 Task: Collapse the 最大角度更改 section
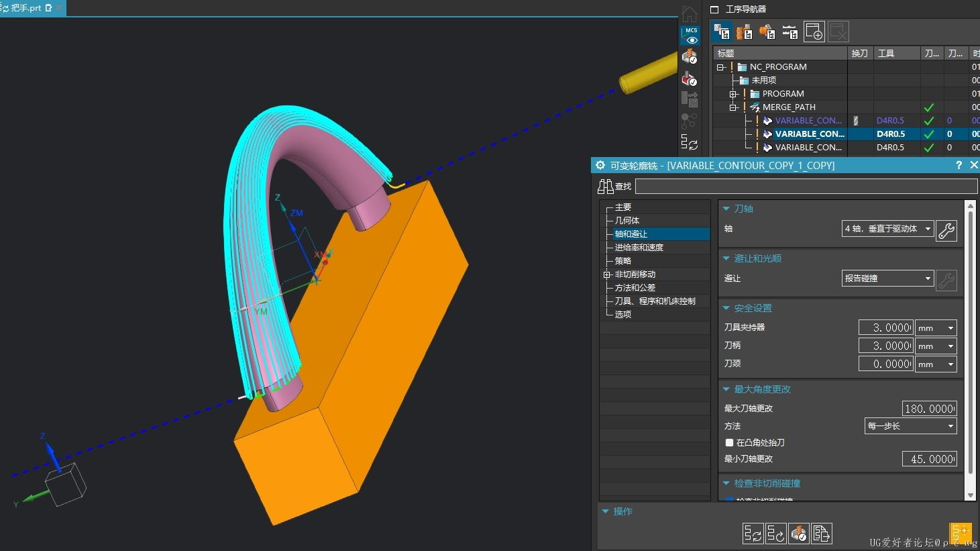726,389
